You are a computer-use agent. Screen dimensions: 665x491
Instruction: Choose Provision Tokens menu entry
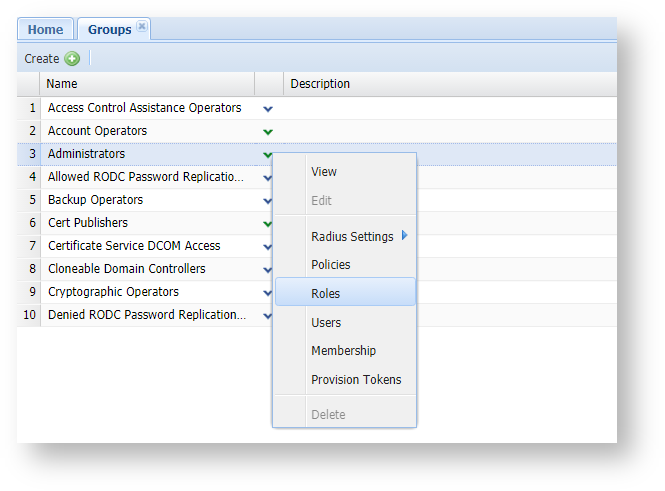point(356,380)
